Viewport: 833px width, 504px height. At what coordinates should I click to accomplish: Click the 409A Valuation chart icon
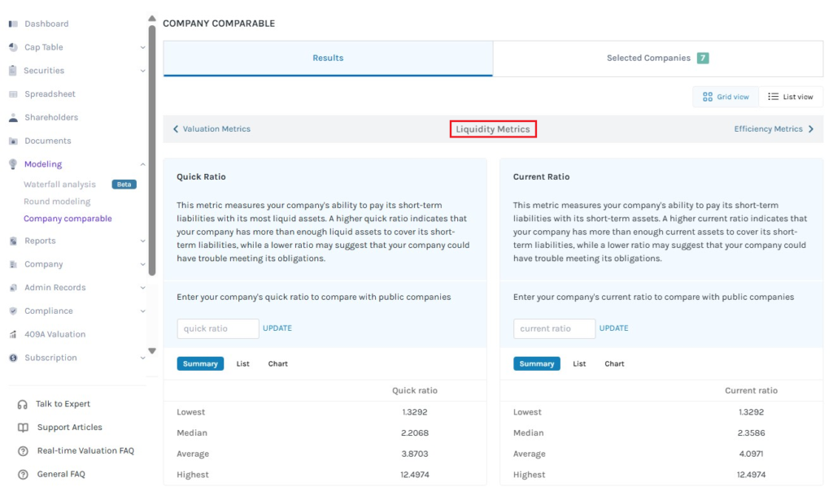[13, 334]
